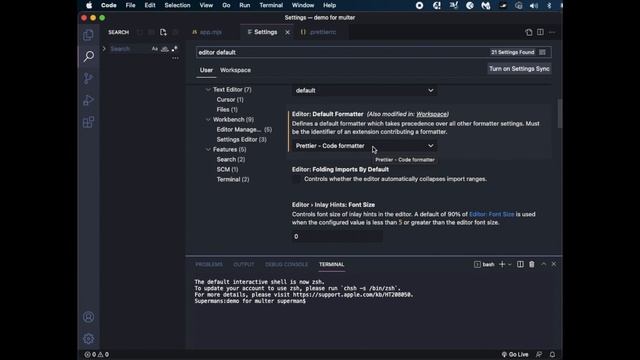Select the Search view icon in activity bar
640x360 pixels.
click(88, 56)
